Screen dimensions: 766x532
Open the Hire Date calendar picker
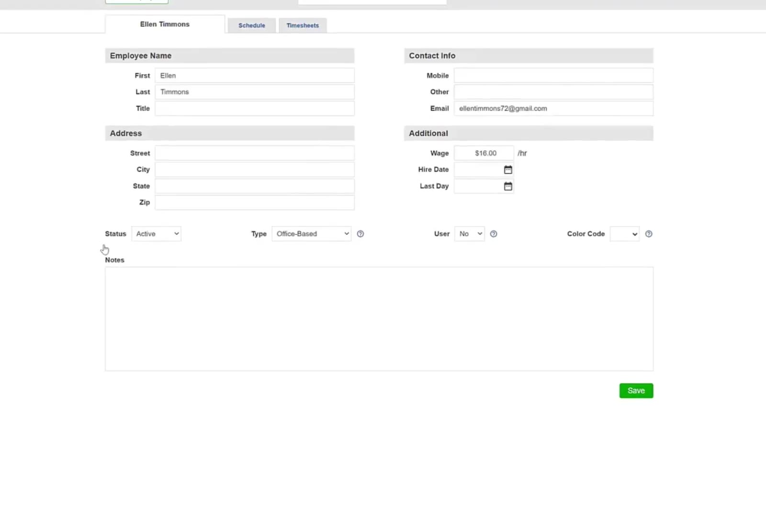tap(508, 170)
